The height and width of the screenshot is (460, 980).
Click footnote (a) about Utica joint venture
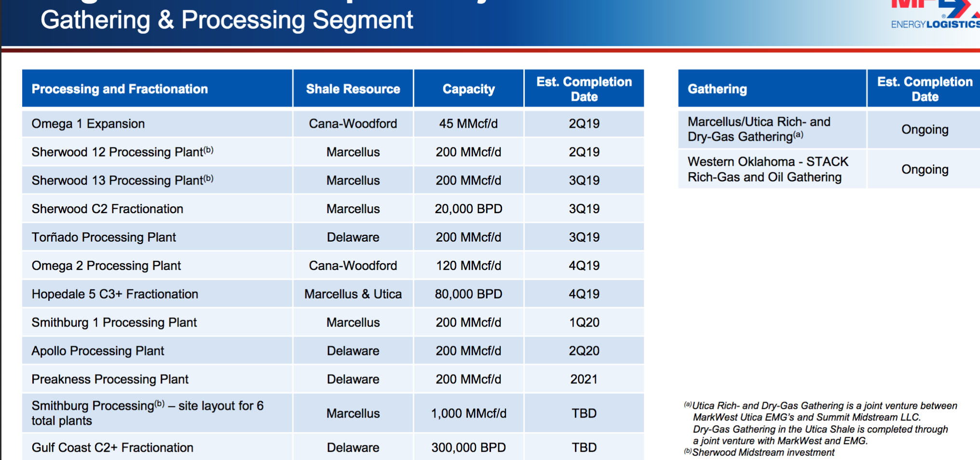tap(820, 423)
